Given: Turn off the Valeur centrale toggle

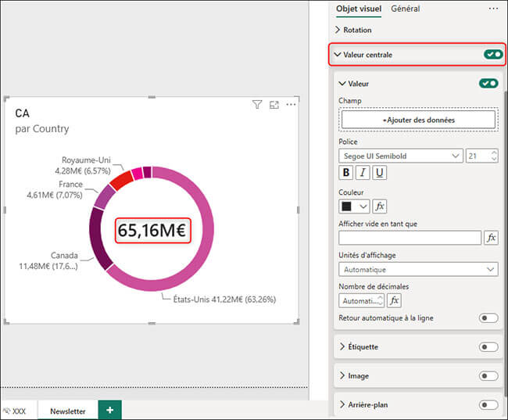Looking at the screenshot, I should click(x=493, y=55).
